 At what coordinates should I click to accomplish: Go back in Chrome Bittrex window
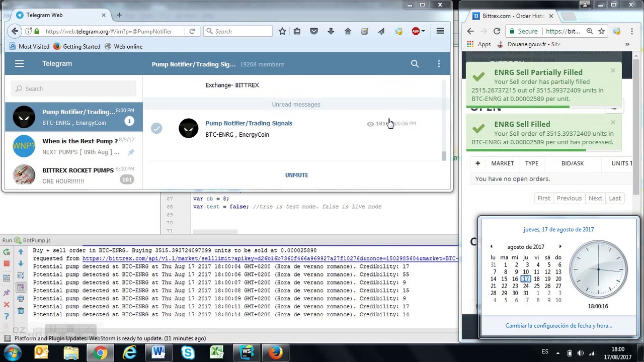click(470, 31)
